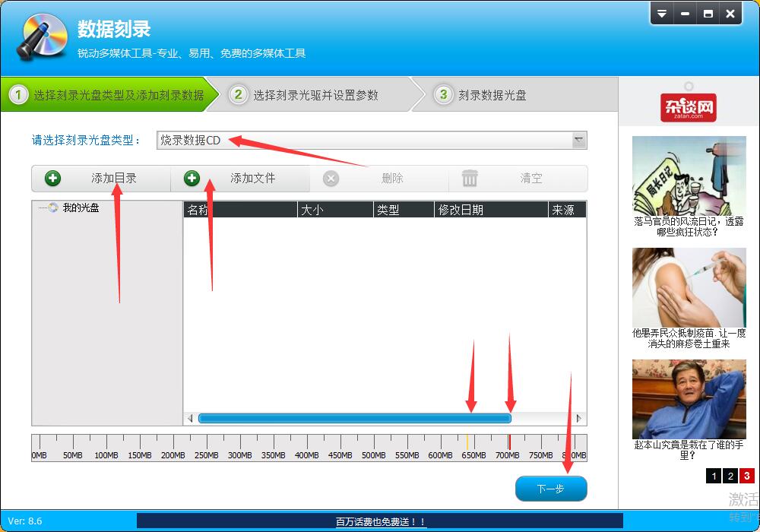Go to step 3 刻录数据光盘

[x=491, y=95]
